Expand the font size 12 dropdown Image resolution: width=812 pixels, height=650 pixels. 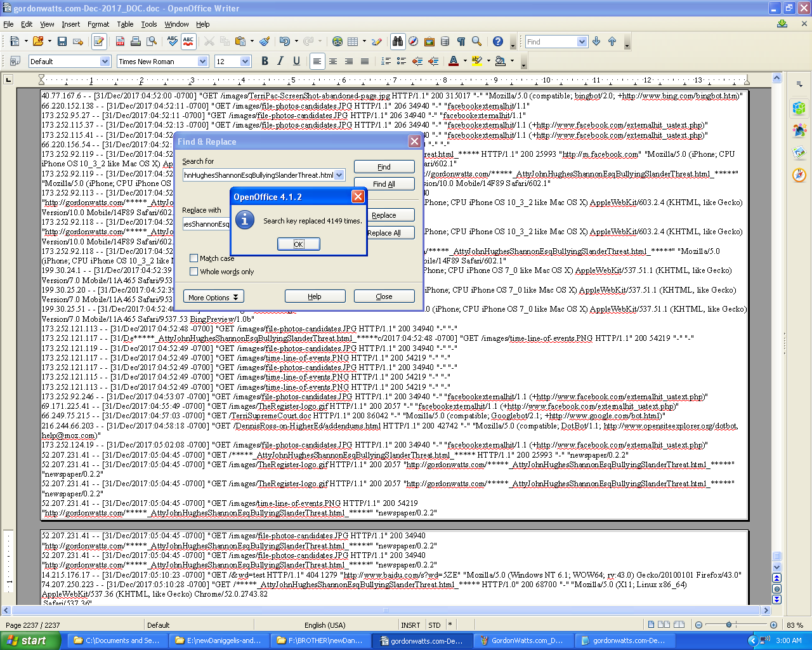[x=246, y=62]
